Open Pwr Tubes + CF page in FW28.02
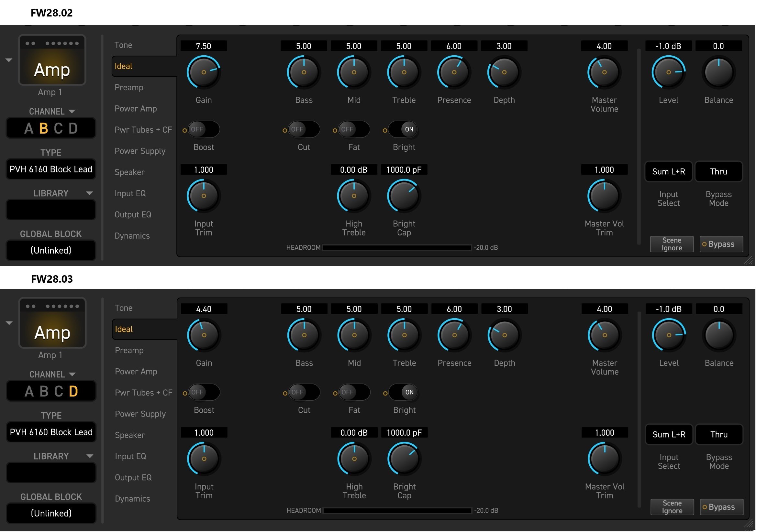This screenshot has width=768, height=532. click(143, 130)
